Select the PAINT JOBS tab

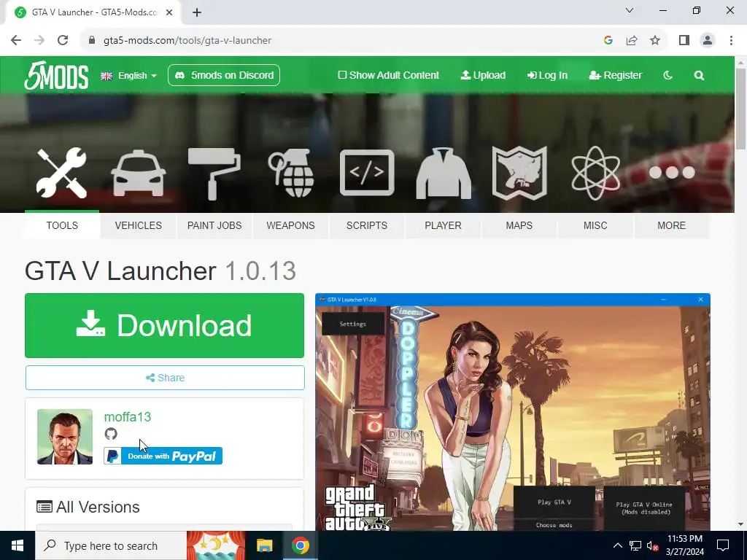pos(214,225)
